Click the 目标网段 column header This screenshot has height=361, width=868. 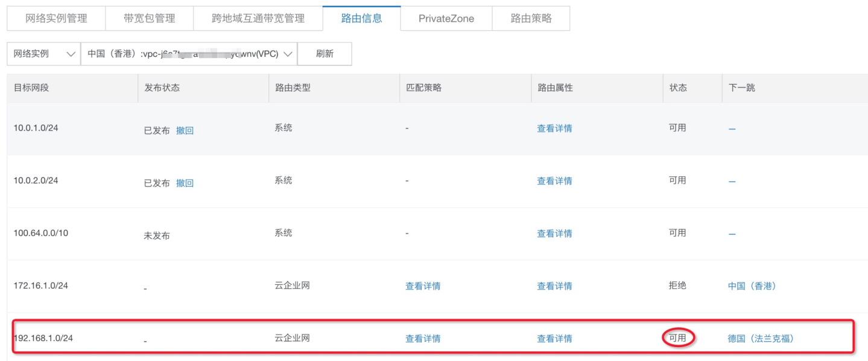click(x=31, y=88)
